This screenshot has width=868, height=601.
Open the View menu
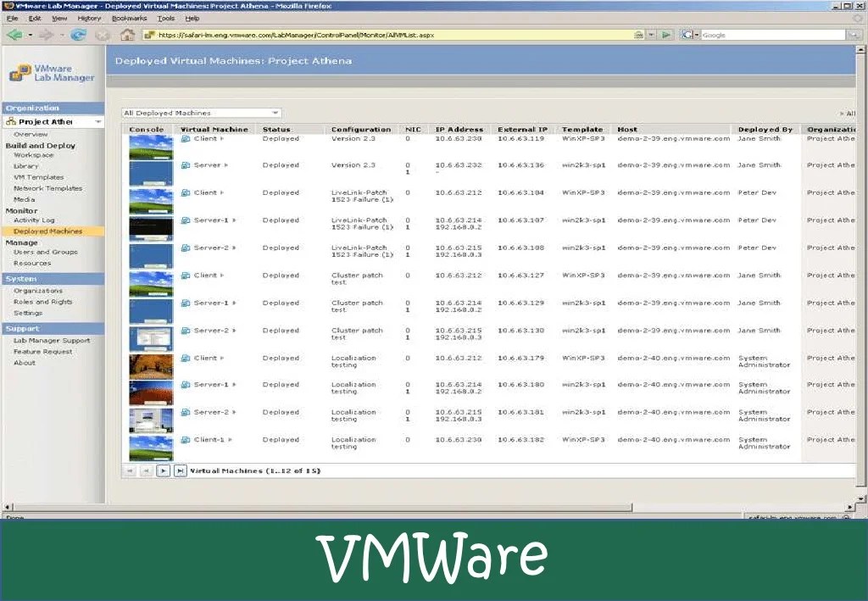coord(59,19)
